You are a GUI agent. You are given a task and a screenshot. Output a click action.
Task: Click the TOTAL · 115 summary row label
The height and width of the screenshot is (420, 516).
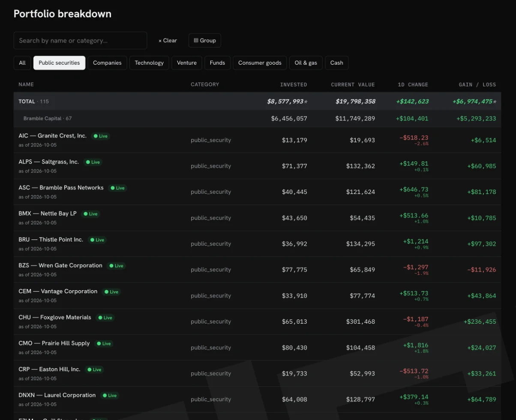point(33,101)
